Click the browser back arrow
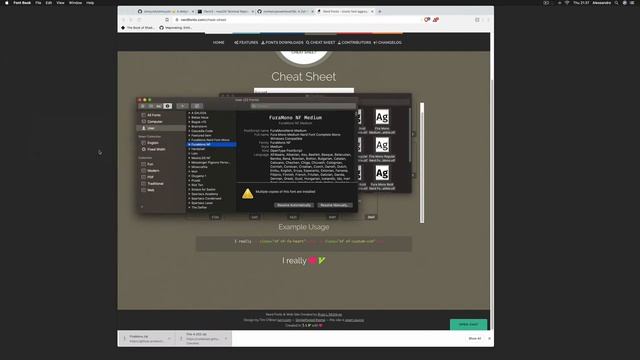 tap(124, 20)
